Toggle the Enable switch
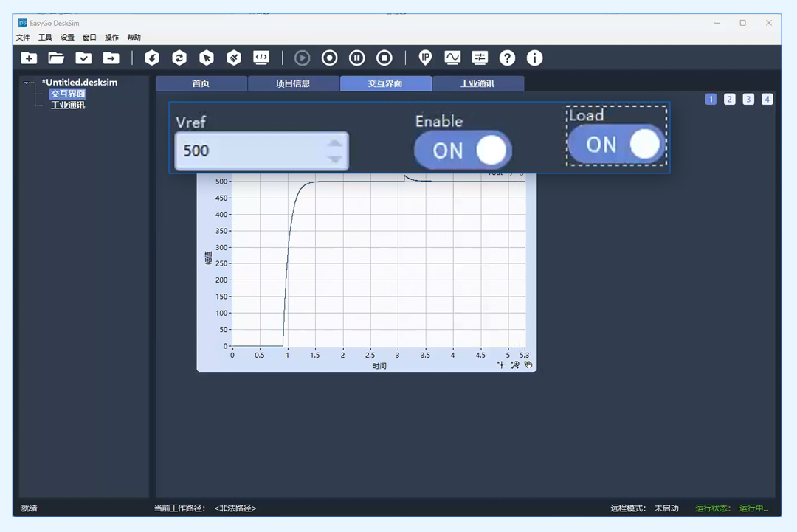The width and height of the screenshot is (797, 532). click(463, 151)
